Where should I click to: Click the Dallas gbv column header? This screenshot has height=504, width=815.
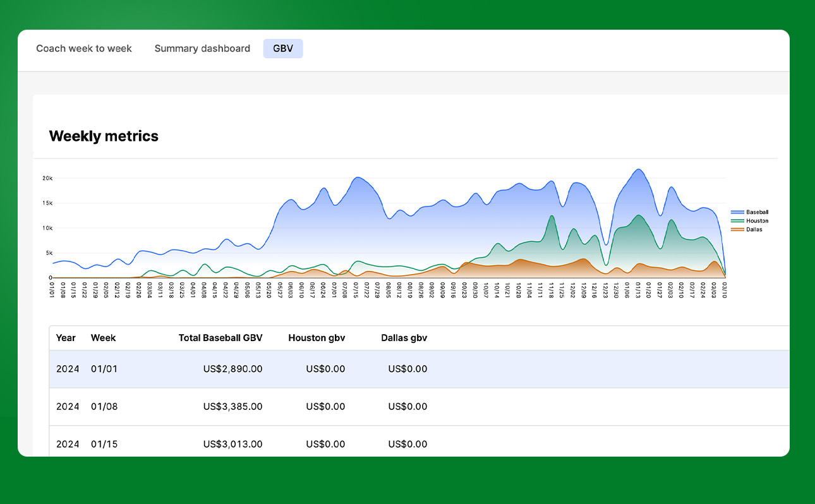point(404,338)
